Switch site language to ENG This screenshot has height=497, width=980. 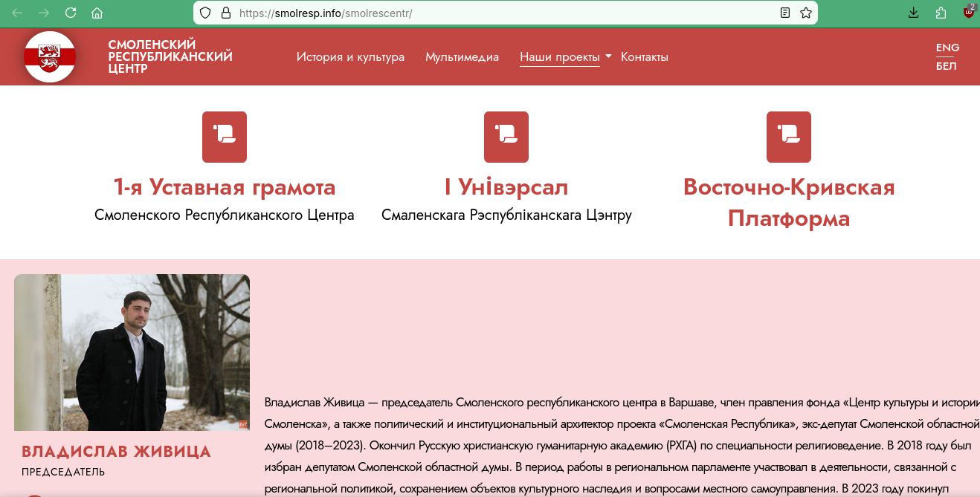pyautogui.click(x=947, y=48)
